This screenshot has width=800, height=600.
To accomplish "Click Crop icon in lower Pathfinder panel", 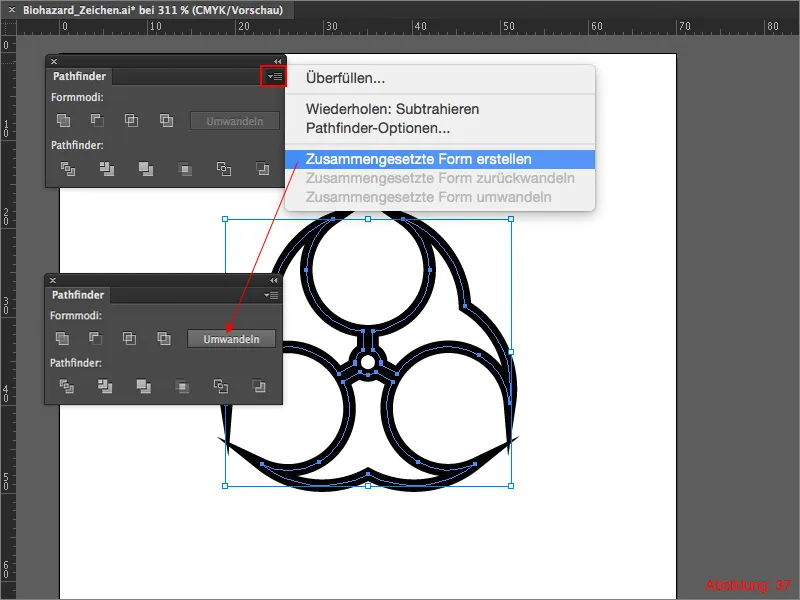I will coord(182,386).
